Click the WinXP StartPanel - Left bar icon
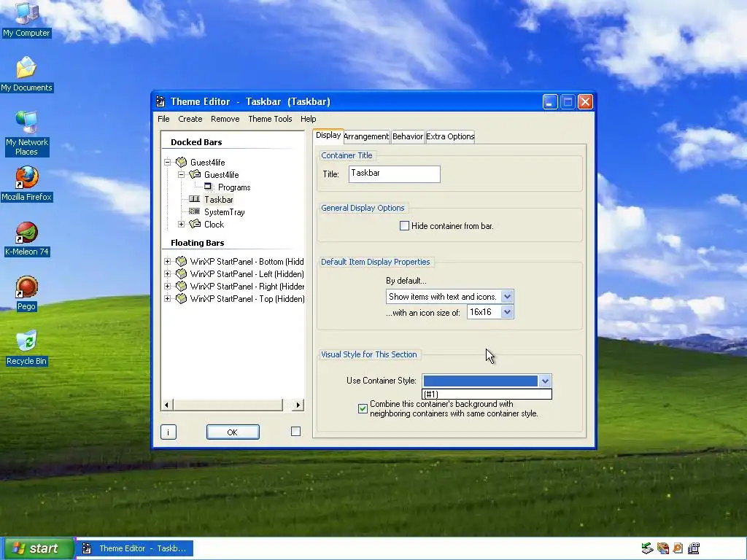The height and width of the screenshot is (560, 747). (181, 273)
